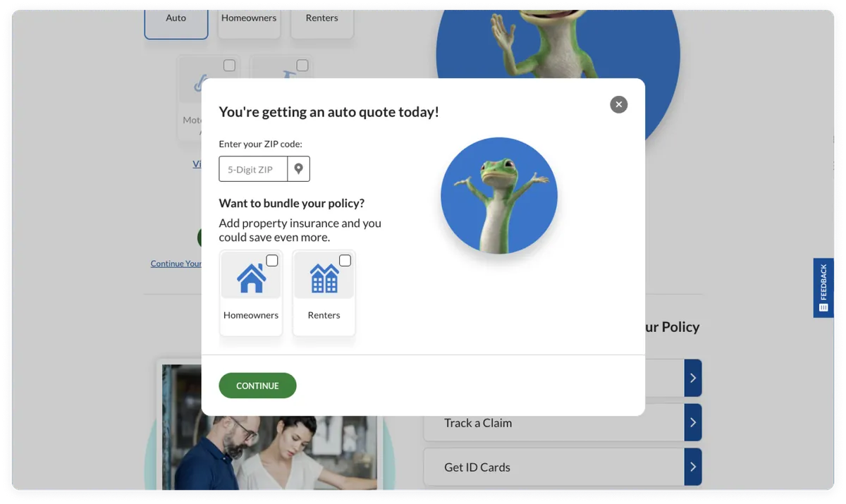Expand the Get ID Cards arrow
This screenshot has height=504, width=846.
coord(693,467)
